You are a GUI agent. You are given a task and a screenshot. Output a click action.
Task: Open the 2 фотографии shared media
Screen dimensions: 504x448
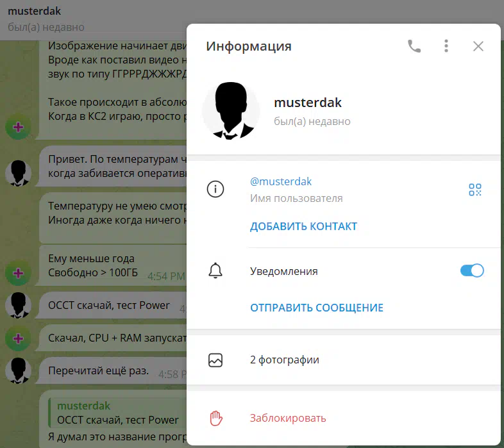coord(285,360)
